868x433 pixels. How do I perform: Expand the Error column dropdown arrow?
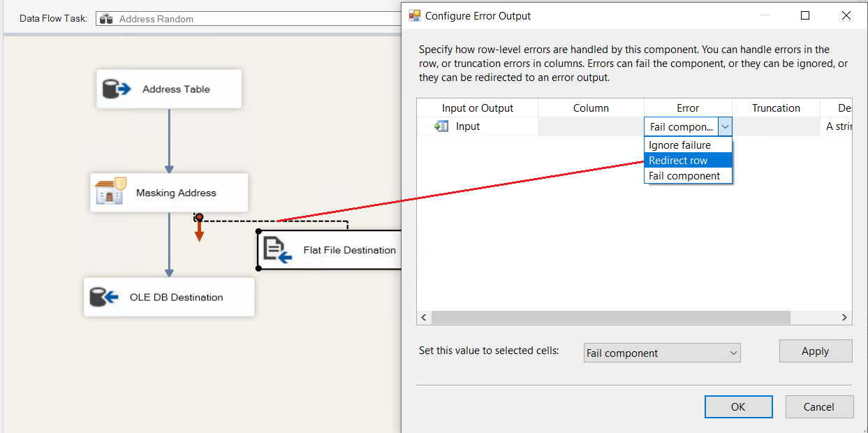tap(725, 126)
